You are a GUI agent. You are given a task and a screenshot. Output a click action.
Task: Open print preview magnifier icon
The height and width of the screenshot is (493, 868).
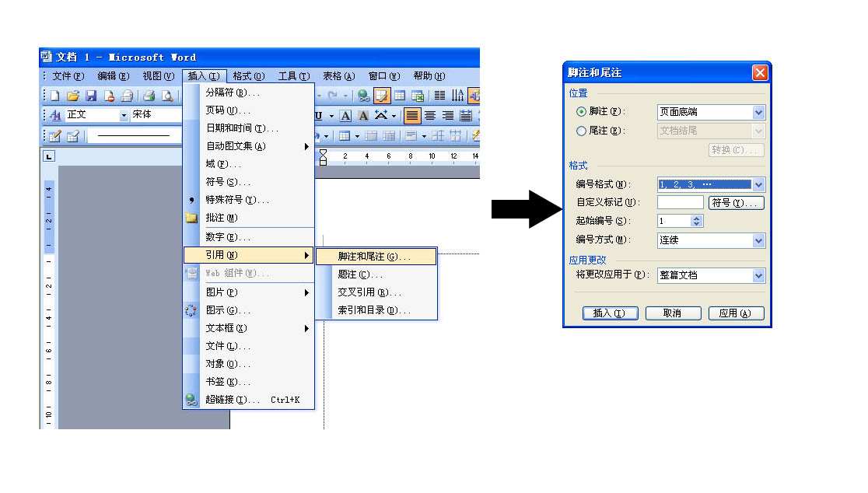pos(166,96)
